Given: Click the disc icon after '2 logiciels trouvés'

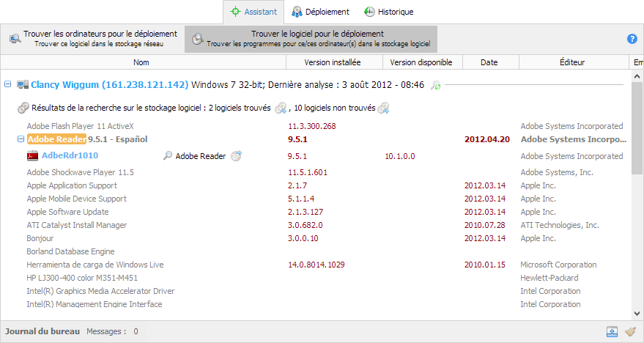Looking at the screenshot, I should (x=281, y=108).
